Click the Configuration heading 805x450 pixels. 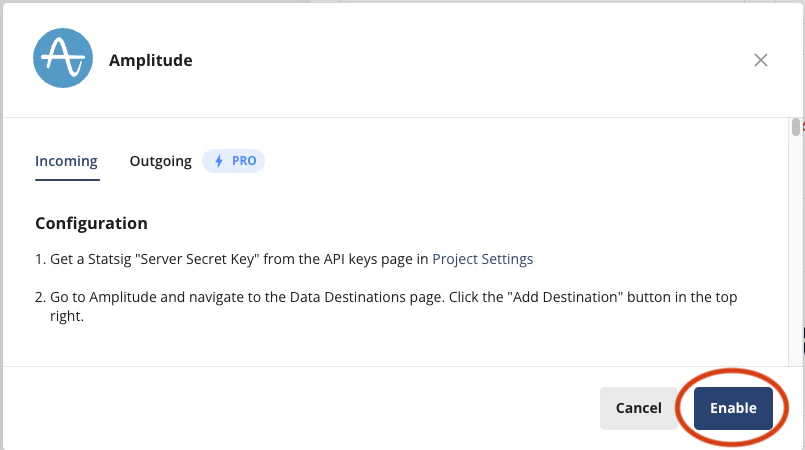click(x=91, y=223)
